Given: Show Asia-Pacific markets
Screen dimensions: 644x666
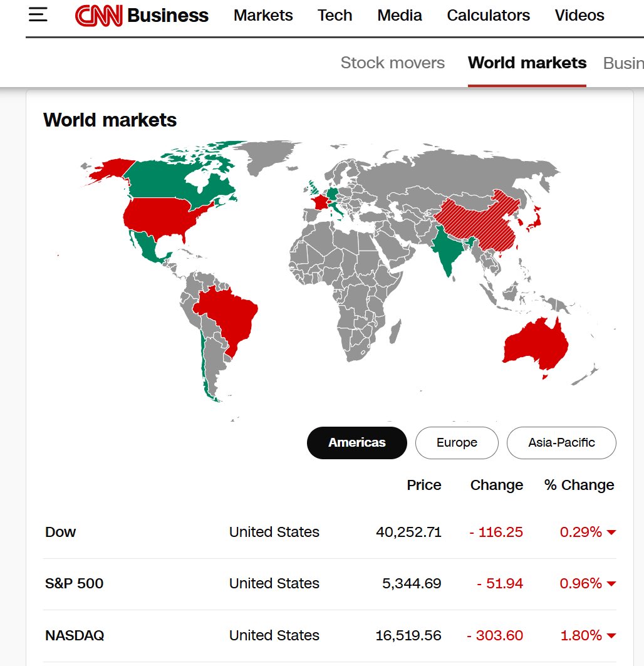Looking at the screenshot, I should pyautogui.click(x=561, y=442).
